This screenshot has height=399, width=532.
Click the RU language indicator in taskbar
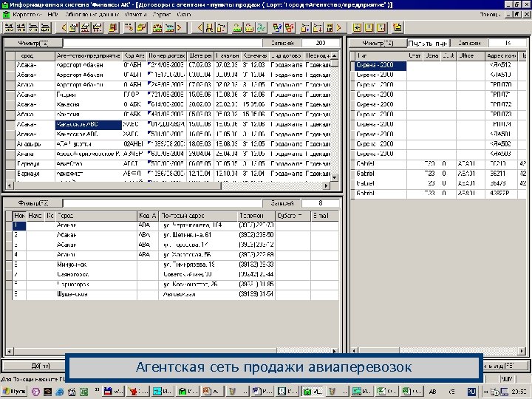[x=471, y=392]
